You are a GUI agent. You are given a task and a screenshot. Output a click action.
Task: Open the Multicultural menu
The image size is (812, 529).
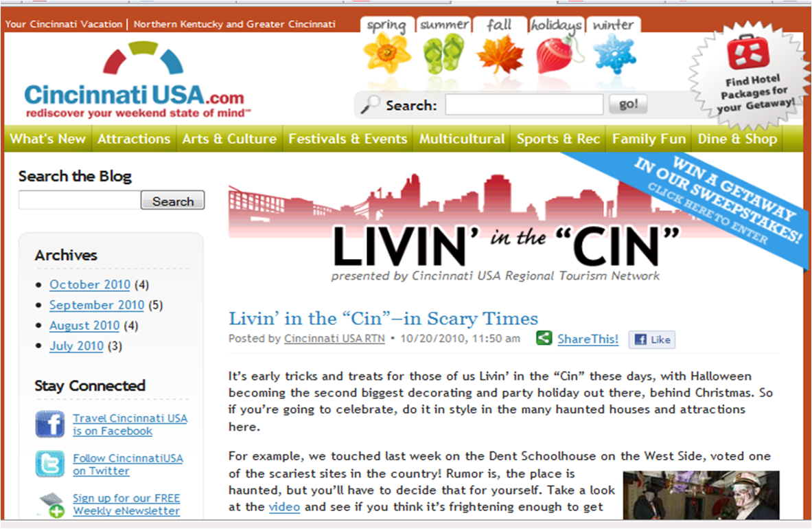pyautogui.click(x=462, y=139)
